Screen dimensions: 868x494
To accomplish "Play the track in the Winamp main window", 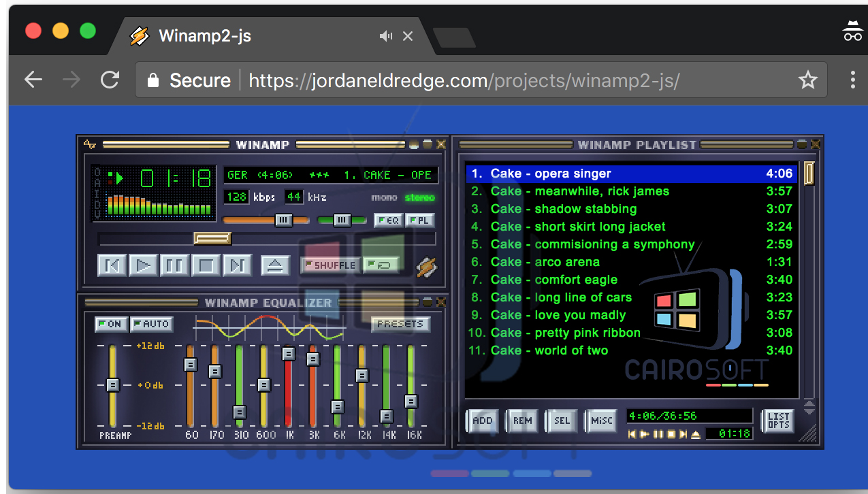I will 144,265.
